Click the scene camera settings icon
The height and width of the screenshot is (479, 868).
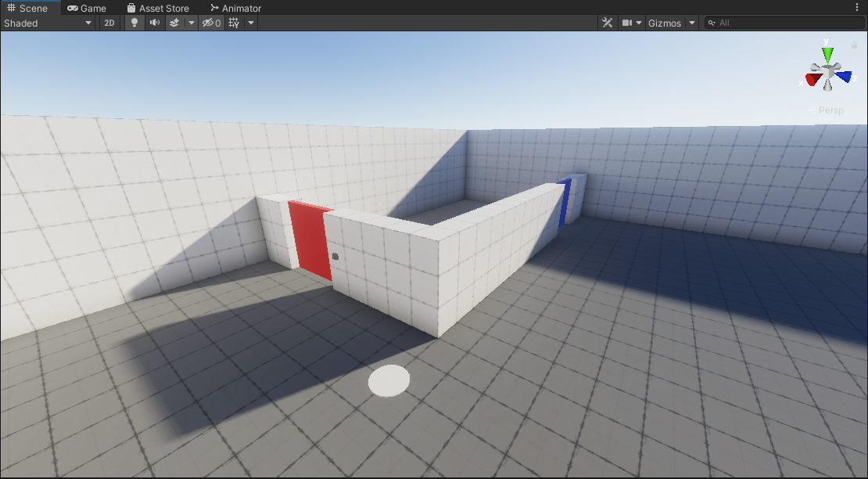626,23
